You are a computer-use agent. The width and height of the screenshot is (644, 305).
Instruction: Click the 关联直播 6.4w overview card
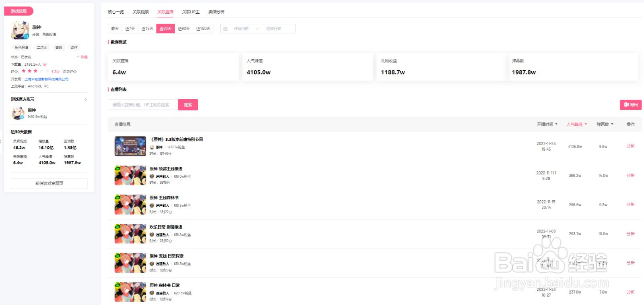pyautogui.click(x=173, y=67)
